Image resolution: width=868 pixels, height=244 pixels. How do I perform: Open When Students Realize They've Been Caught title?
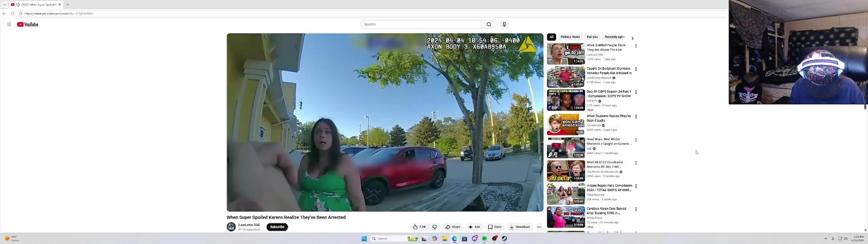(x=609, y=118)
